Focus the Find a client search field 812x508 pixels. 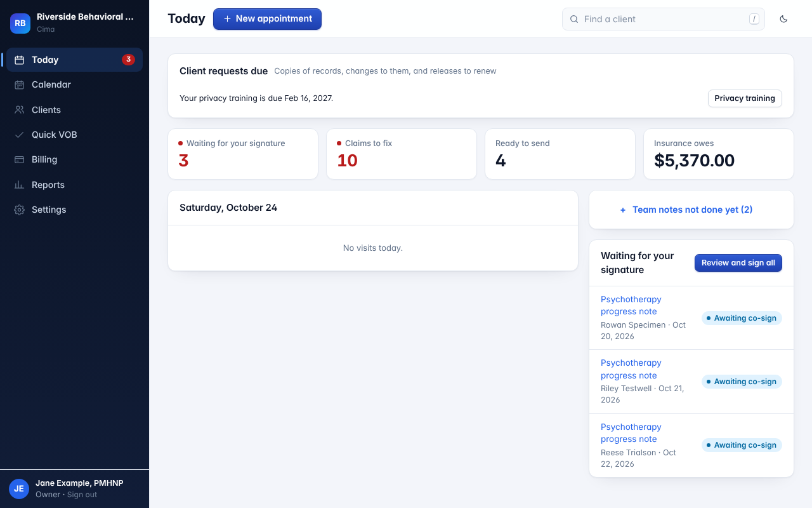(x=664, y=19)
